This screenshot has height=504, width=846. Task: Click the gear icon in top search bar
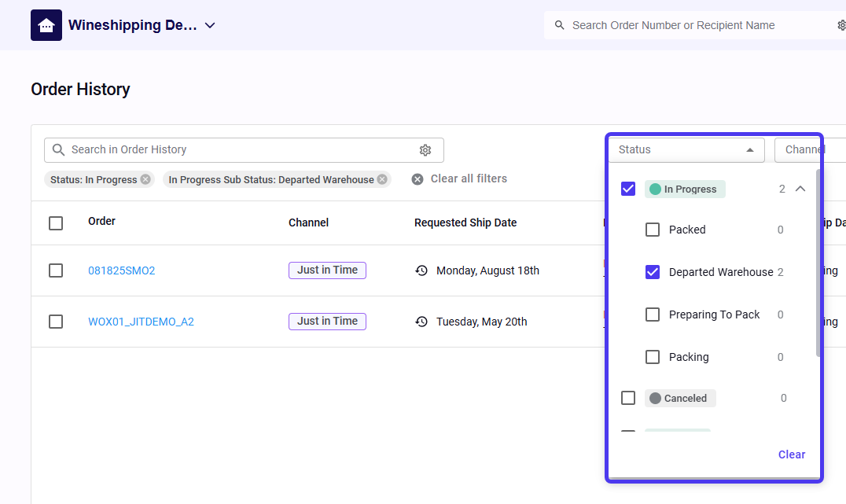pos(840,25)
